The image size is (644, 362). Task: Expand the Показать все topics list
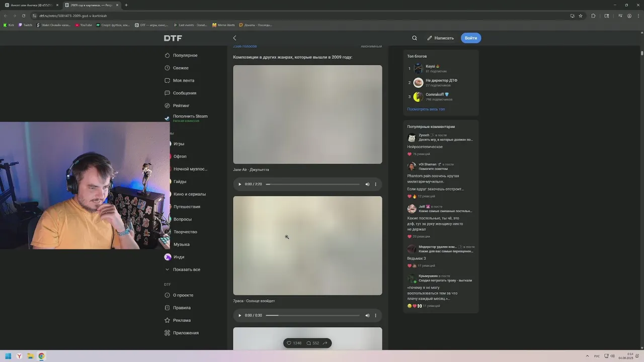pyautogui.click(x=183, y=269)
